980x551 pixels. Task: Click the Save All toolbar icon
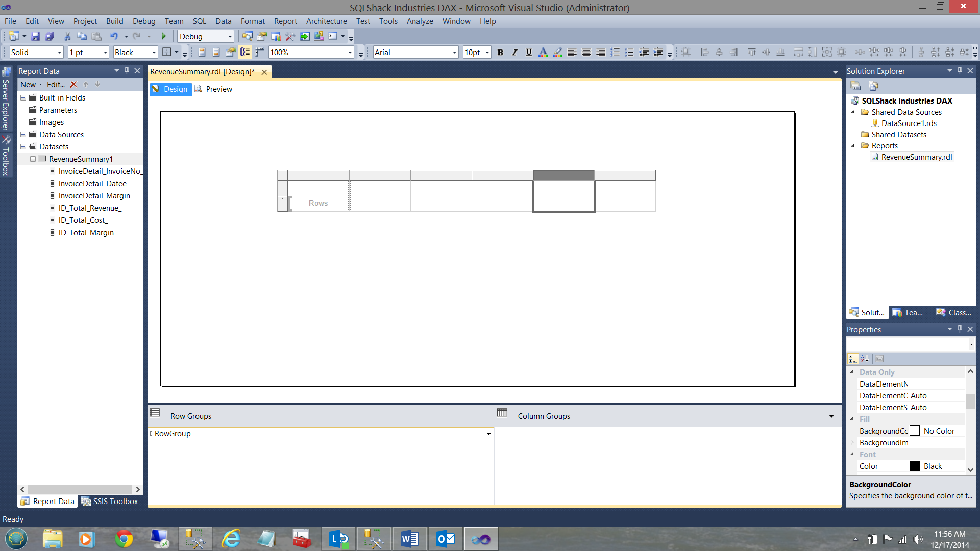[50, 36]
